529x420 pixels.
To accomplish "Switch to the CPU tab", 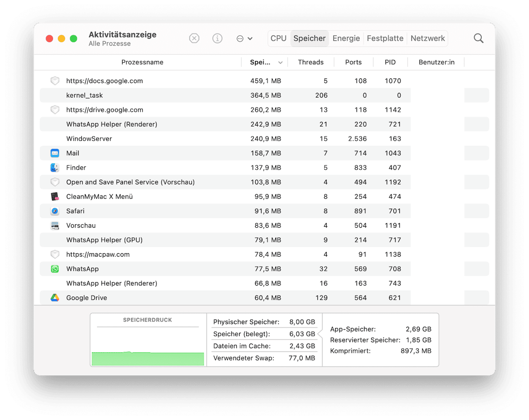I will tap(278, 38).
